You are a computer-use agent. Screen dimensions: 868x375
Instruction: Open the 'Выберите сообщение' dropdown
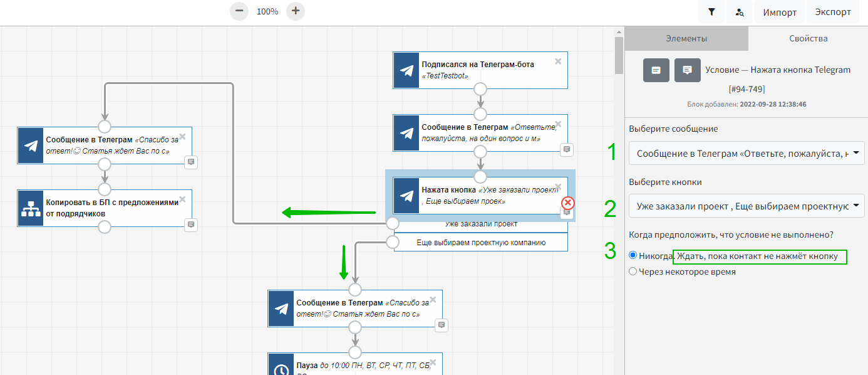click(746, 153)
